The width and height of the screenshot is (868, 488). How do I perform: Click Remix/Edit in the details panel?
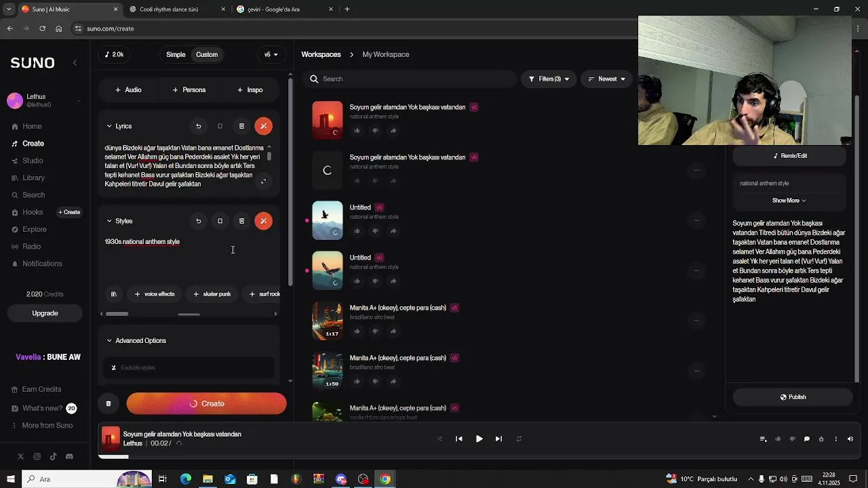click(x=791, y=156)
